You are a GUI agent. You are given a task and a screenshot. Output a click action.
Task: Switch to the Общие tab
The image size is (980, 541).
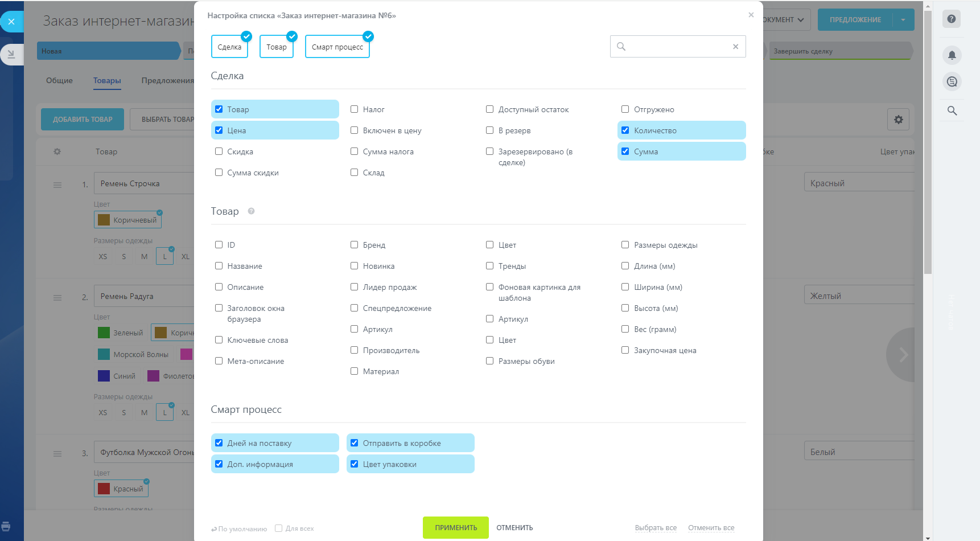tap(59, 80)
